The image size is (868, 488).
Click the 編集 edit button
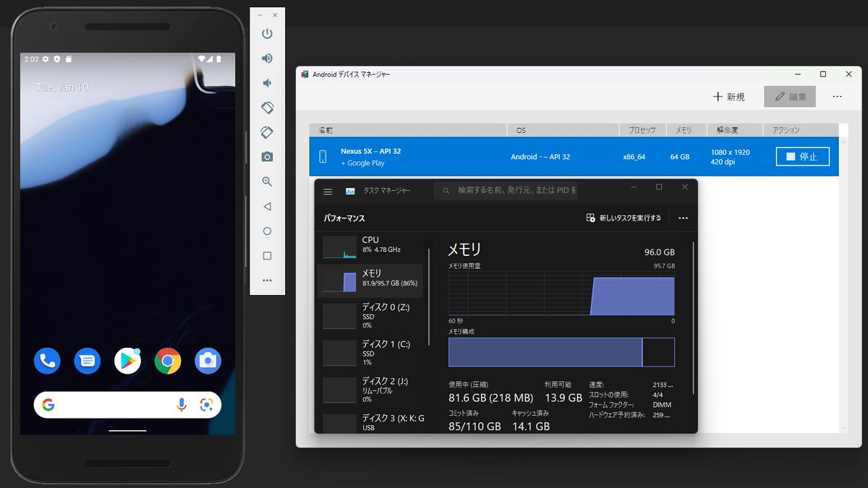(790, 97)
